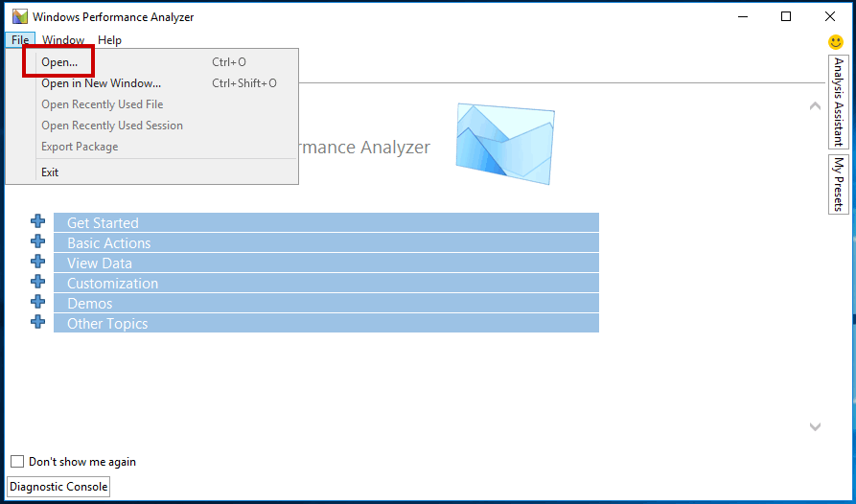Expand the View Data section plus icon

pyautogui.click(x=37, y=262)
